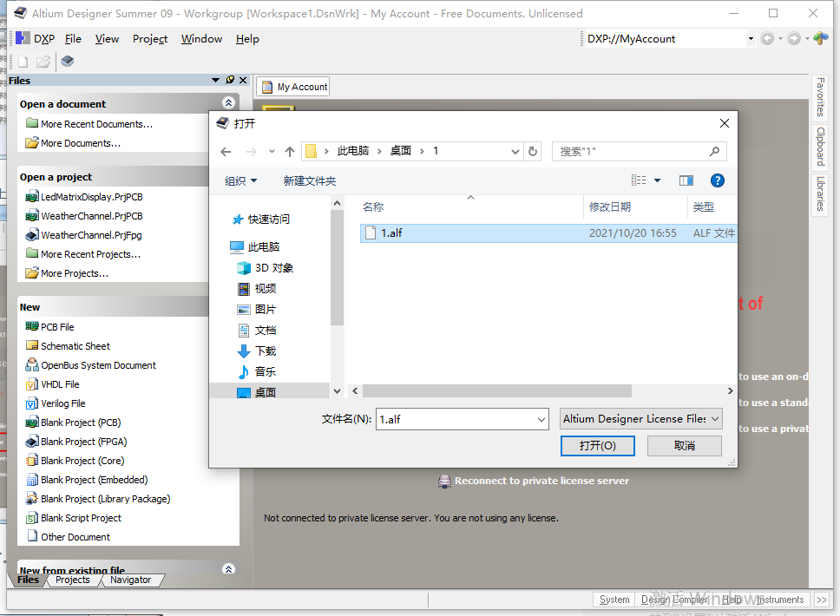Click the 取消 button
The image size is (840, 616).
point(684,445)
